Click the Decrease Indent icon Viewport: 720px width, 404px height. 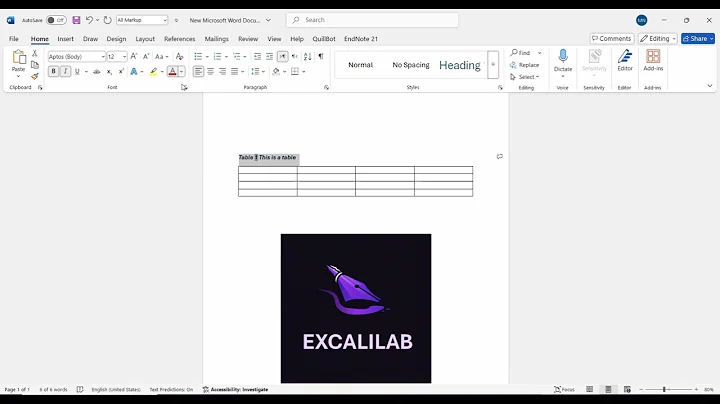(257, 56)
